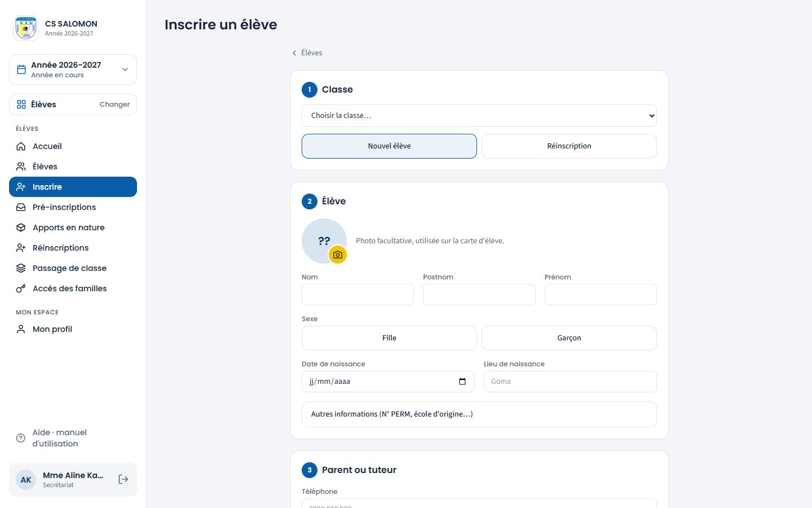
Task: Click the student photo placeholder avatar
Action: click(324, 241)
